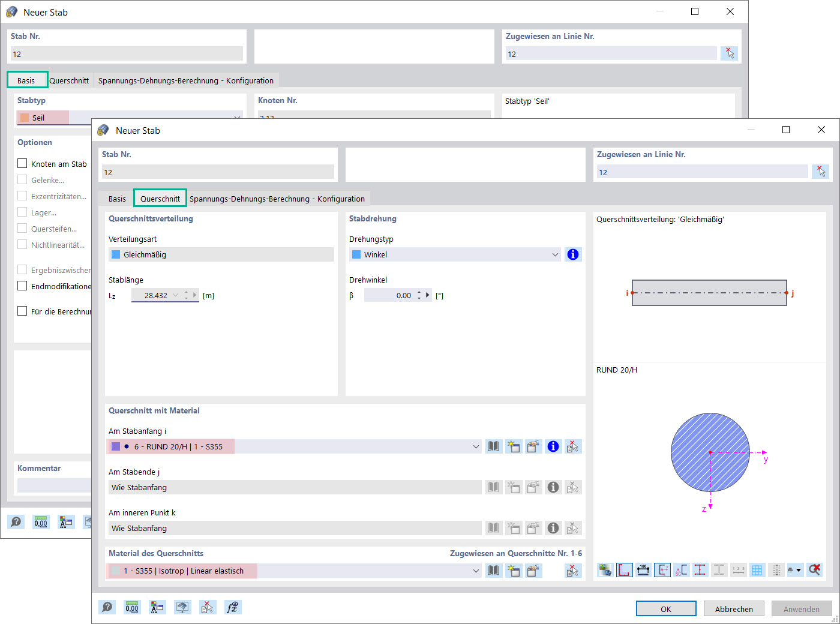Viewport: 840px width, 630px height.
Task: Toggle the dimensions icon labeled 100 under preview
Action: pos(643,569)
